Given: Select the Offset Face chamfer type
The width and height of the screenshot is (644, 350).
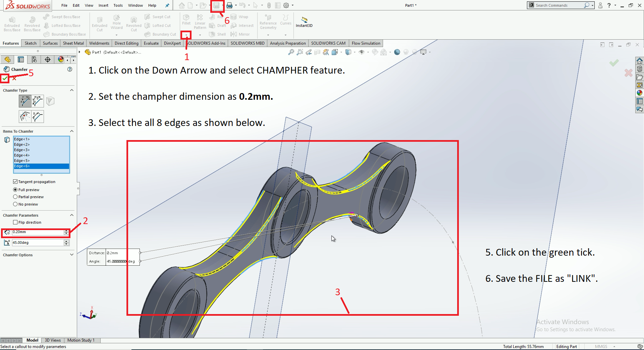Looking at the screenshot, I should pos(25,117).
